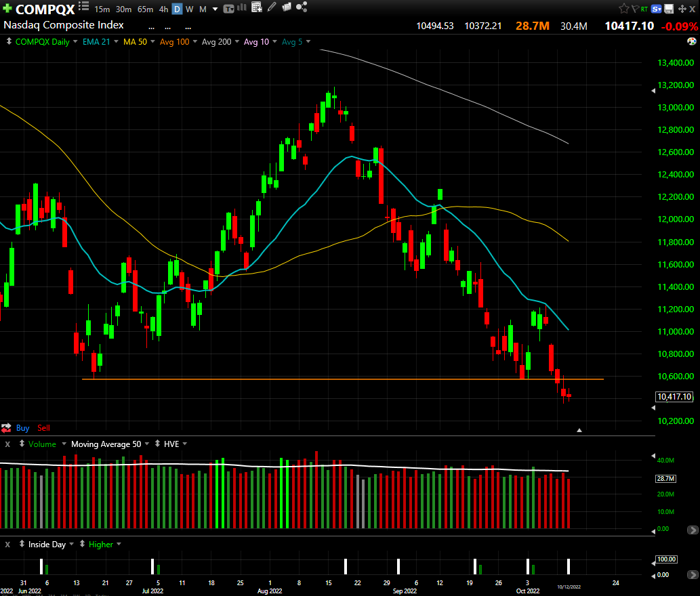Switch to 4h timeframe
Image resolution: width=700 pixels, height=596 pixels.
tap(163, 9)
